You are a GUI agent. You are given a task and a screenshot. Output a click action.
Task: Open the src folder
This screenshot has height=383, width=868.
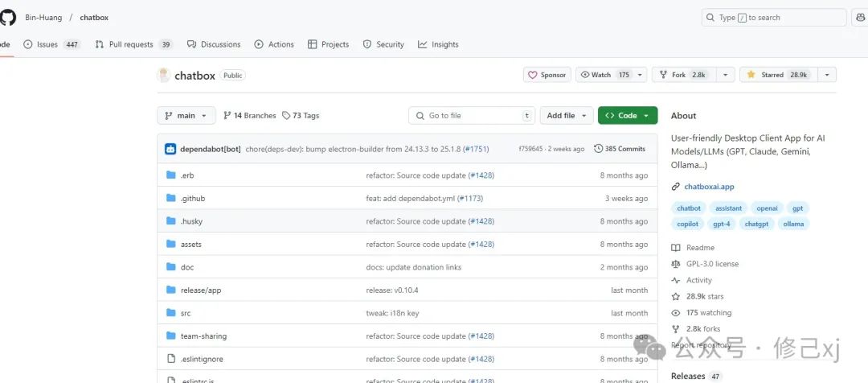(x=186, y=313)
